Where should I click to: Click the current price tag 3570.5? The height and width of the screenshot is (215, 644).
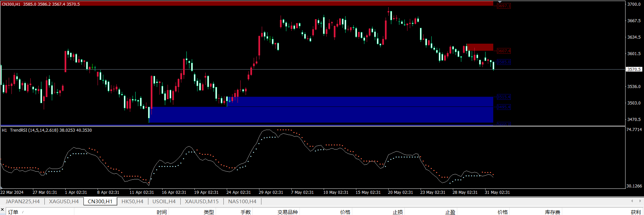(x=634, y=69)
